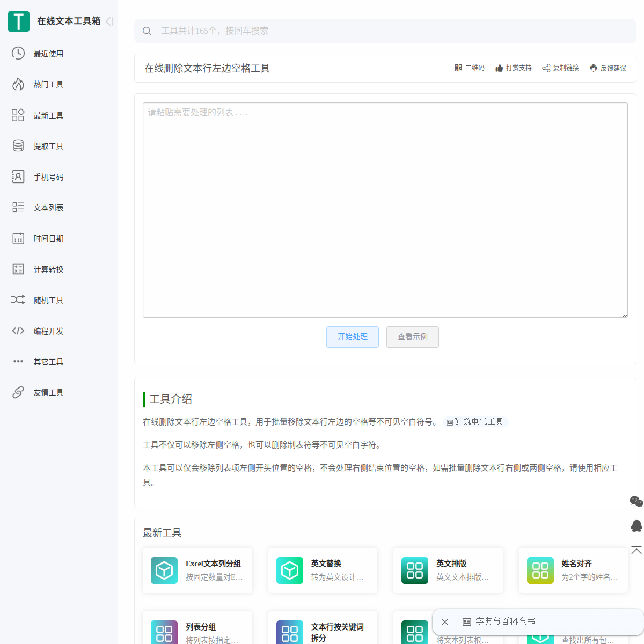Show the 二维码 QR code
Screen dimensions: 644x644
(x=469, y=68)
